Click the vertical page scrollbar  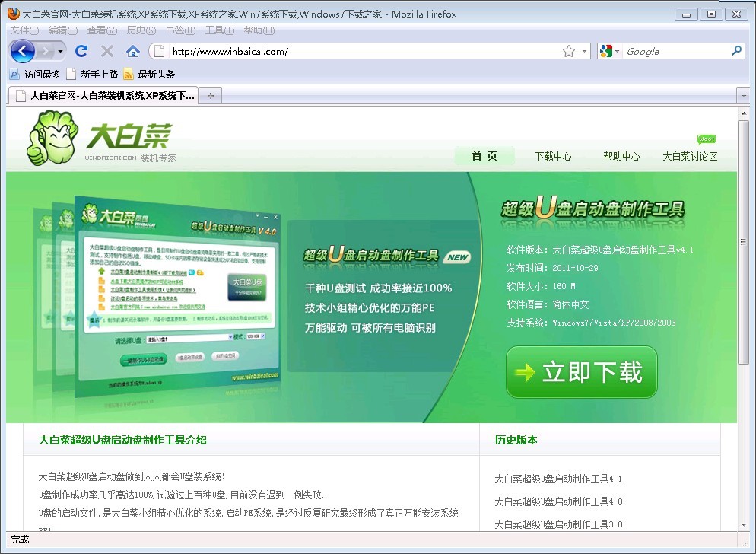click(x=743, y=320)
